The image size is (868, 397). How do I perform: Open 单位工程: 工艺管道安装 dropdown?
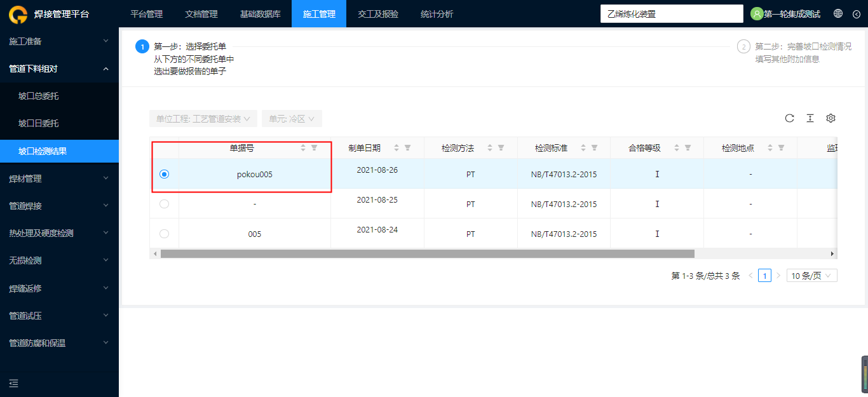(203, 119)
